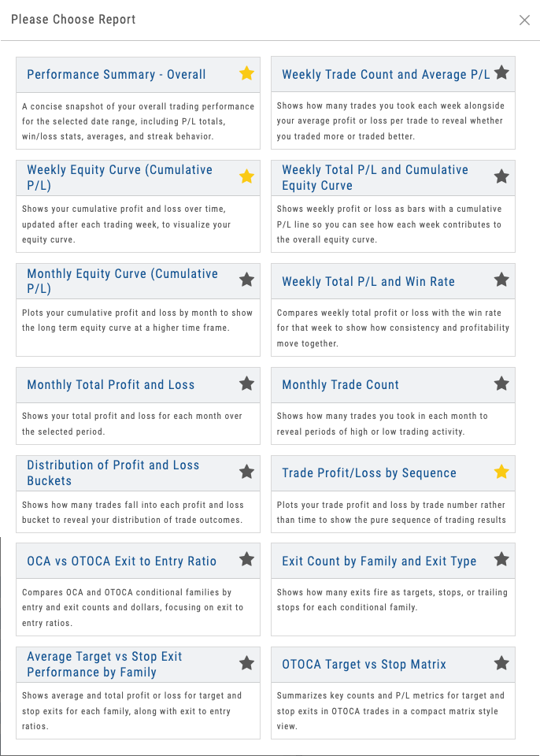Choose the OTOCA Target vs Stop Matrix report
Viewport: 540px width, 756px height.
pos(364,665)
